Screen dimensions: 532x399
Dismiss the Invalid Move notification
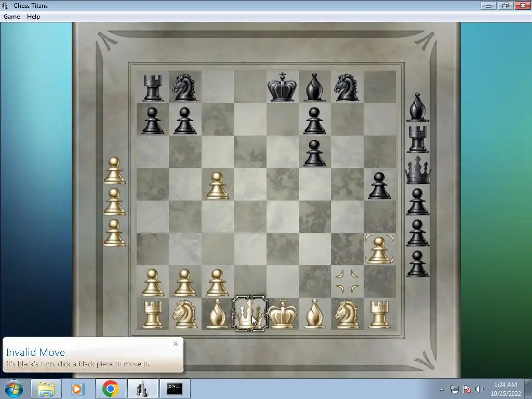pos(176,344)
